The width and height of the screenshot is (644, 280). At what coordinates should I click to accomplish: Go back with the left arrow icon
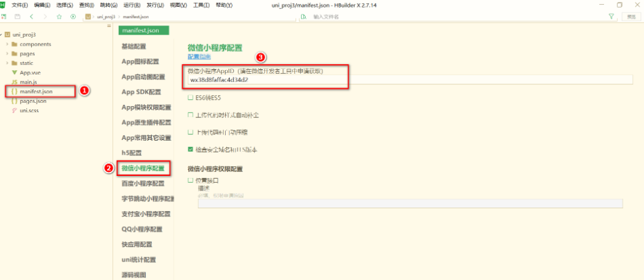coord(32,17)
